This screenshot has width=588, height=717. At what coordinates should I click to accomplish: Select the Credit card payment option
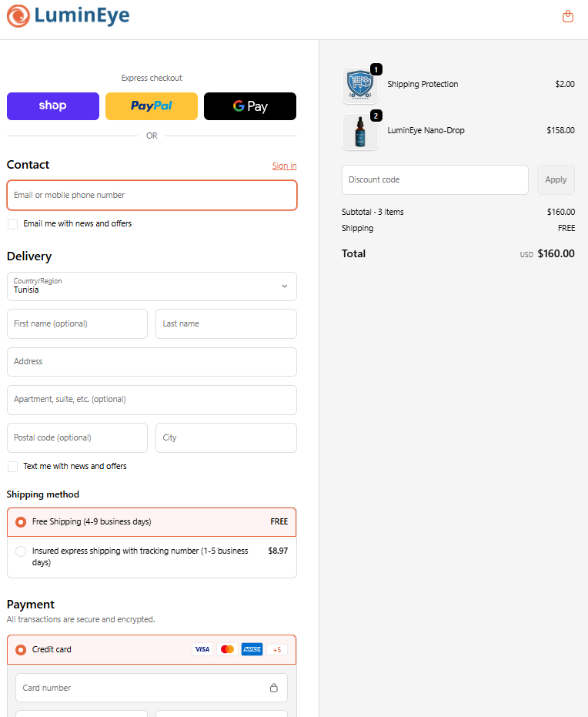(20, 649)
